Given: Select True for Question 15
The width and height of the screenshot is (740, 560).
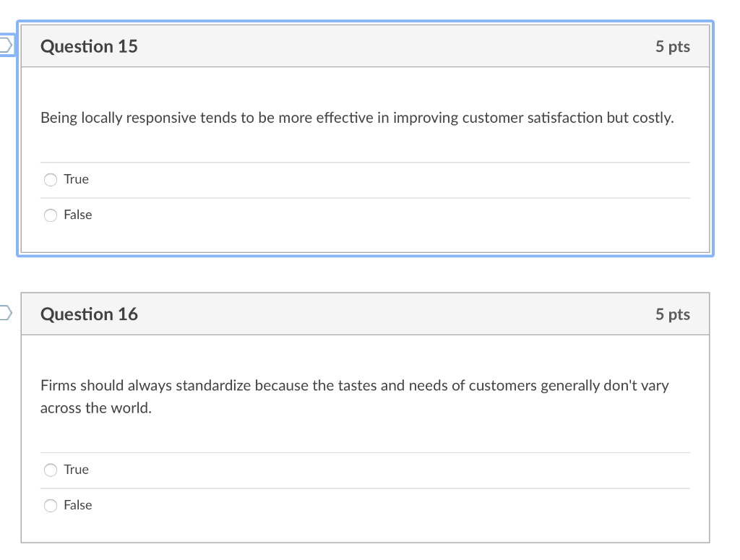Looking at the screenshot, I should pos(51,179).
